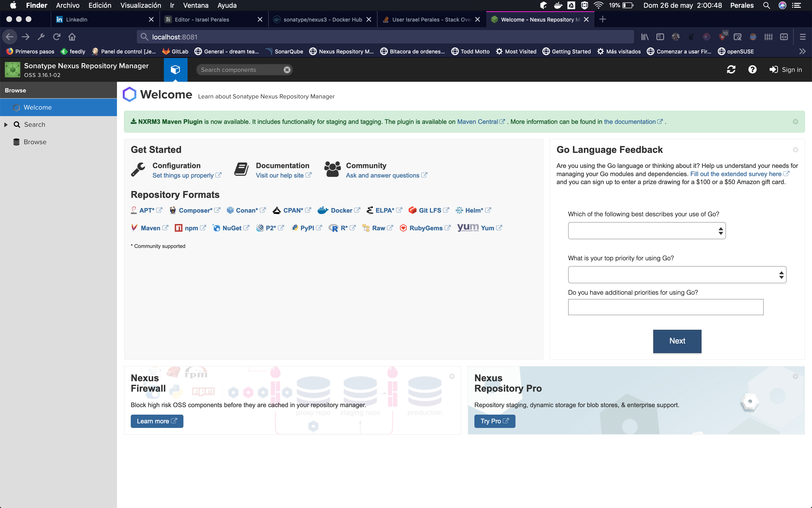
Task: Click the Sign in button
Action: pyautogui.click(x=785, y=70)
